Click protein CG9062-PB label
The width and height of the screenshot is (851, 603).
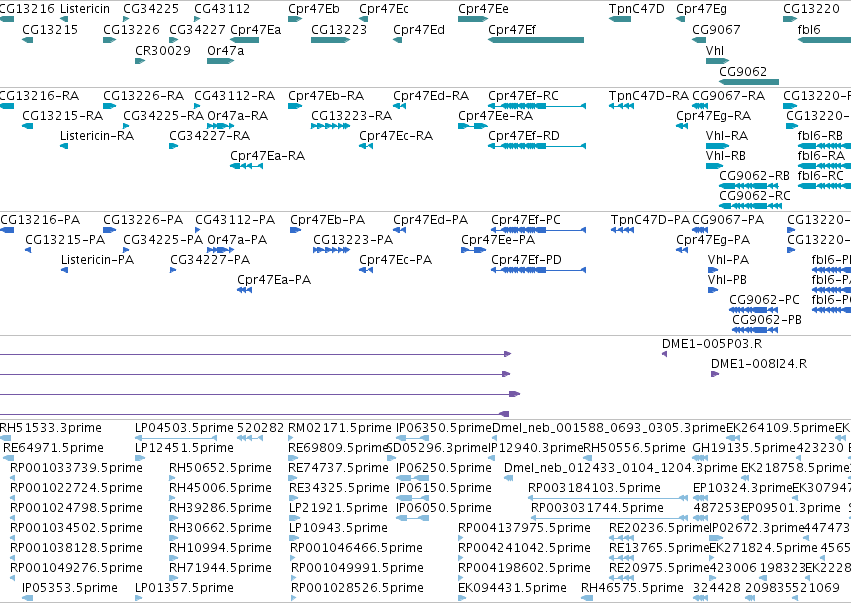point(767,320)
